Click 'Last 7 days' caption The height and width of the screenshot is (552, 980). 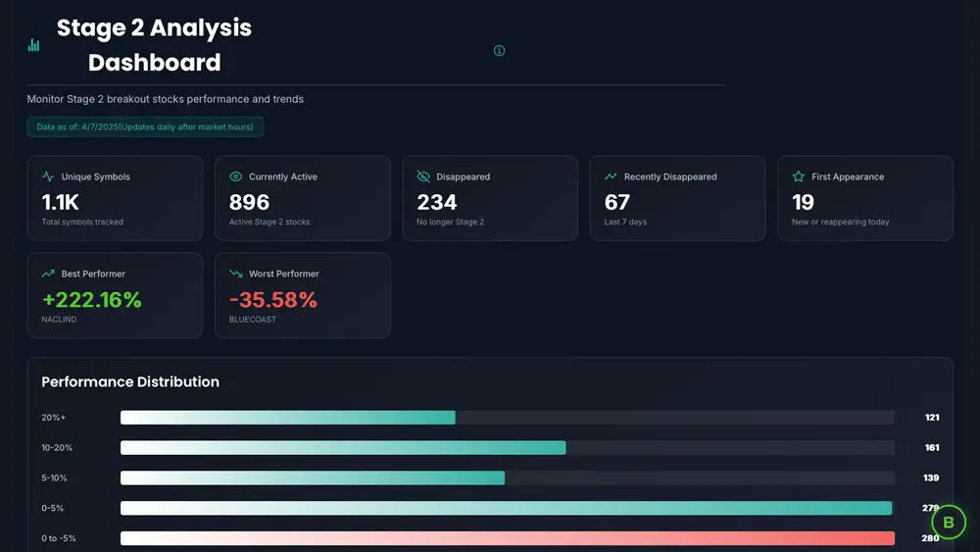(x=625, y=222)
